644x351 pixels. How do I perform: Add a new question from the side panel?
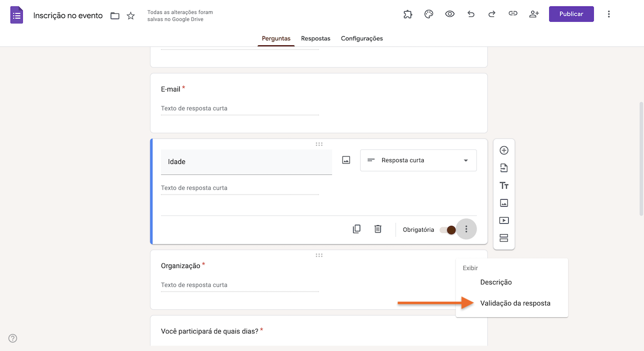tap(504, 150)
